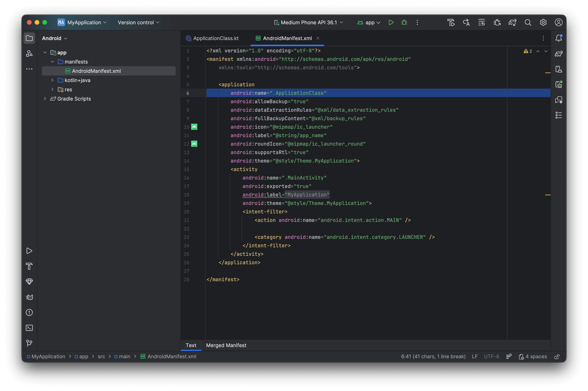Image resolution: width=588 pixels, height=391 pixels.
Task: Open Running Devices icon on the right sidebar
Action: point(559,84)
